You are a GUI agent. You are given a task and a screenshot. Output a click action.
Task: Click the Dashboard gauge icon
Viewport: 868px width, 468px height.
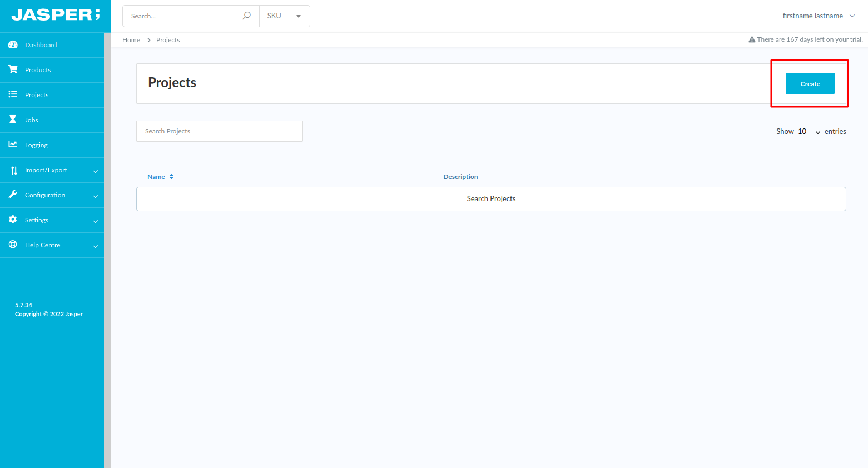click(x=13, y=44)
